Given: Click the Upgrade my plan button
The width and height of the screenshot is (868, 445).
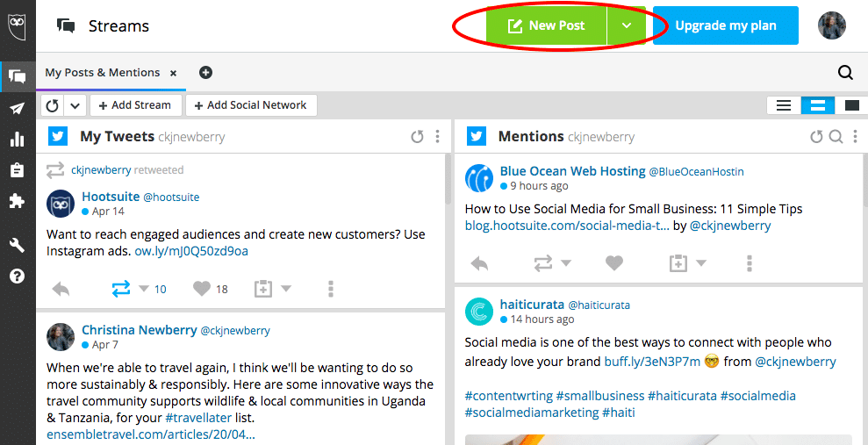Looking at the screenshot, I should pyautogui.click(x=725, y=25).
